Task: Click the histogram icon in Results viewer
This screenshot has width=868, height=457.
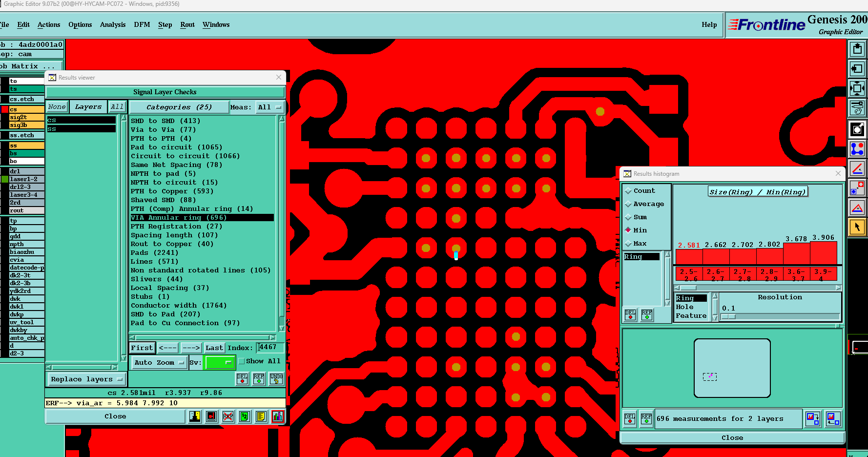Action: coord(278,416)
